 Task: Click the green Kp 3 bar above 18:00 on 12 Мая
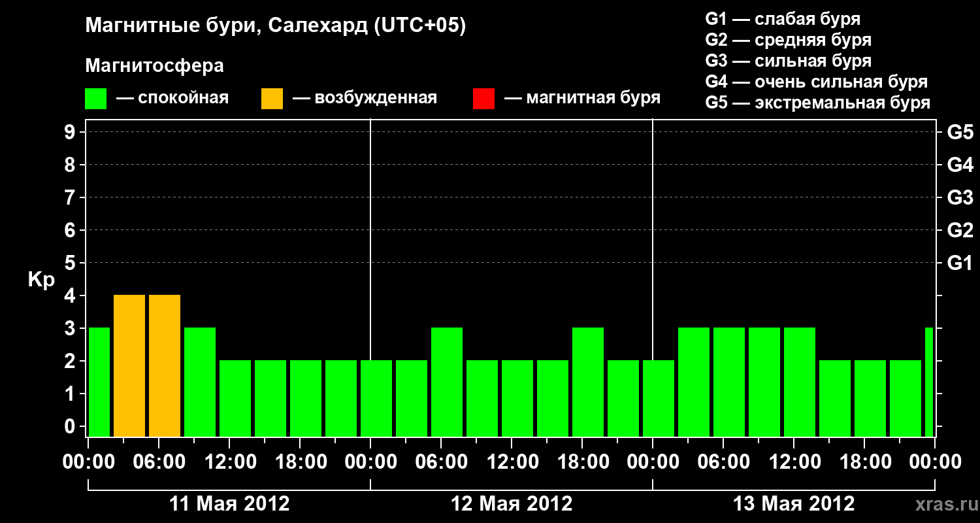[x=588, y=382]
